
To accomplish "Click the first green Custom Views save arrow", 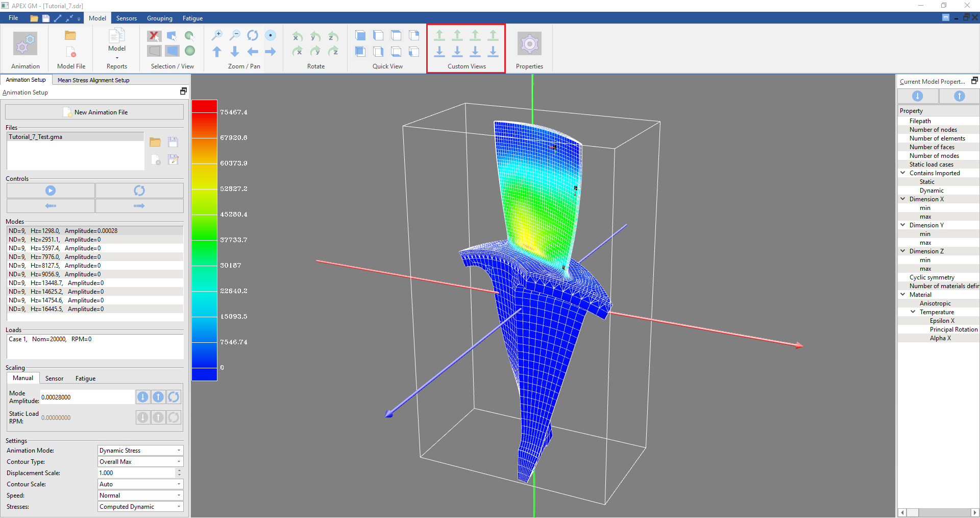I will point(439,35).
